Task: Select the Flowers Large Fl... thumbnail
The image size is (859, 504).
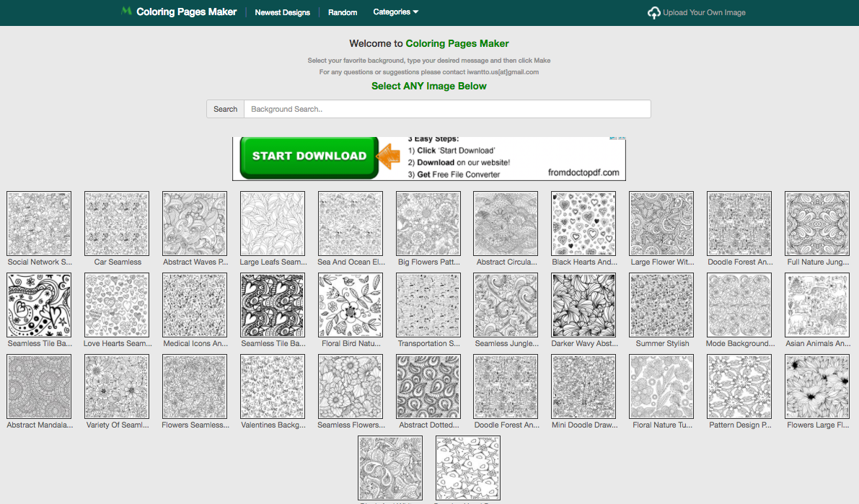Action: tap(817, 386)
